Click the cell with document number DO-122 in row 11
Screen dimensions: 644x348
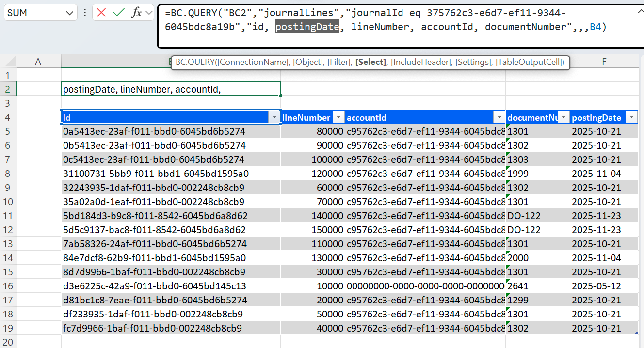pos(537,216)
